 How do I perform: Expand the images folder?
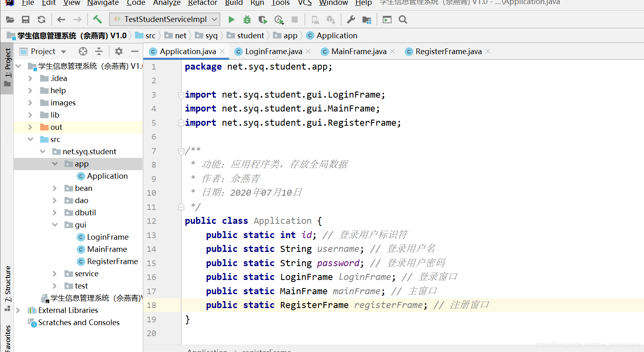click(x=30, y=103)
